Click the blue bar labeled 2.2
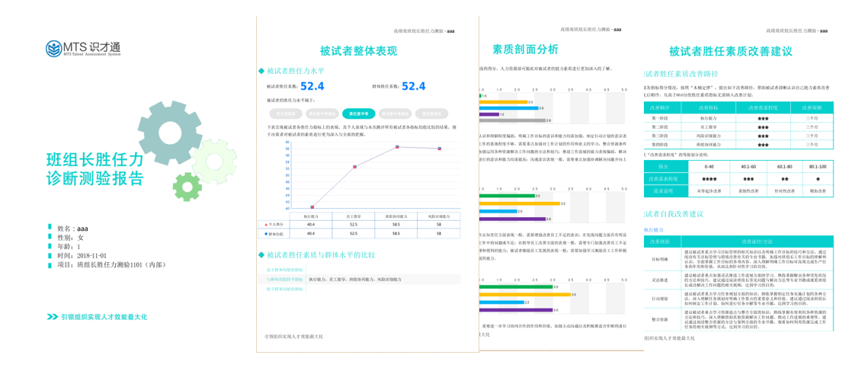868x387 pixels. [x=501, y=302]
